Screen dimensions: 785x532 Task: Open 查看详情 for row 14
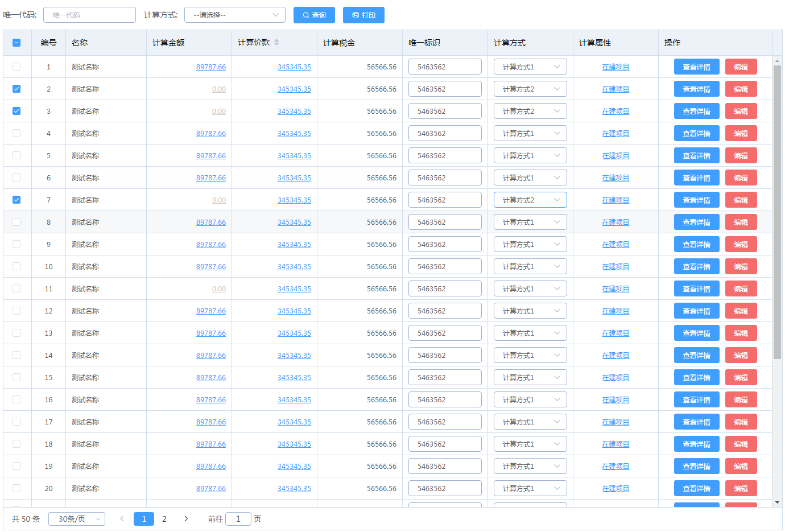coord(696,355)
